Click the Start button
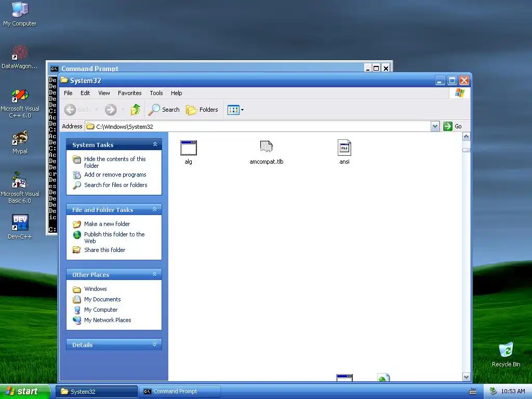Image resolution: width=532 pixels, height=399 pixels. tap(25, 391)
